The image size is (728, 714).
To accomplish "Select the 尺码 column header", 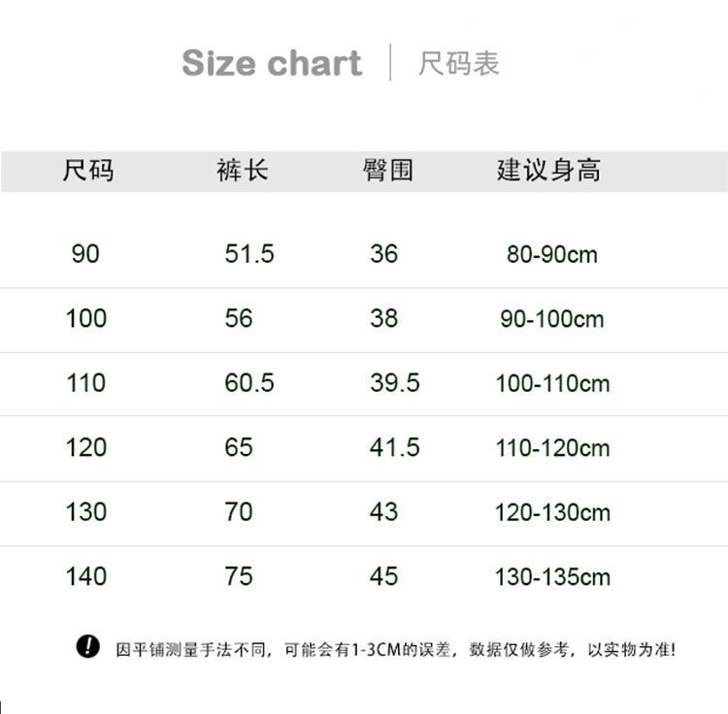I will pyautogui.click(x=88, y=170).
